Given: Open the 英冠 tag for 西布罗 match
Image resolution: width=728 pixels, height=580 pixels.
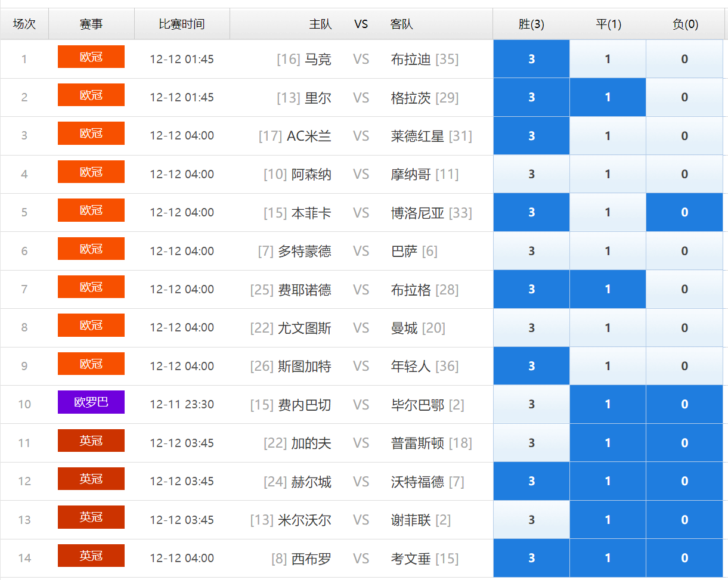Looking at the screenshot, I should pos(91,556).
